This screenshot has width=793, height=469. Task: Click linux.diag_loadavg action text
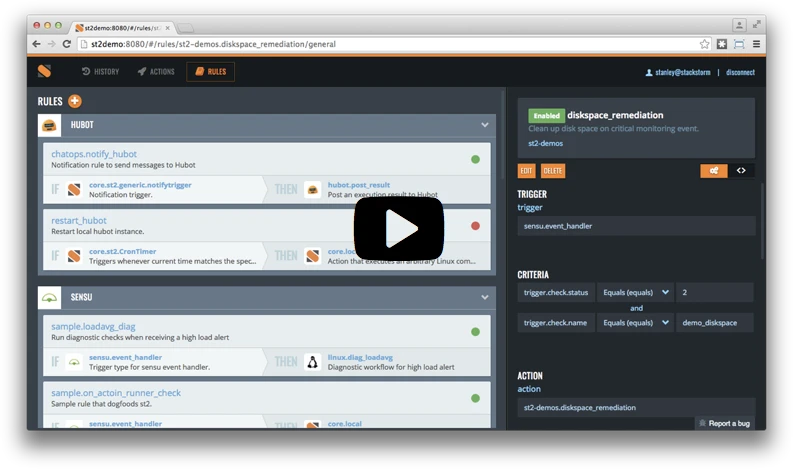[x=360, y=358]
